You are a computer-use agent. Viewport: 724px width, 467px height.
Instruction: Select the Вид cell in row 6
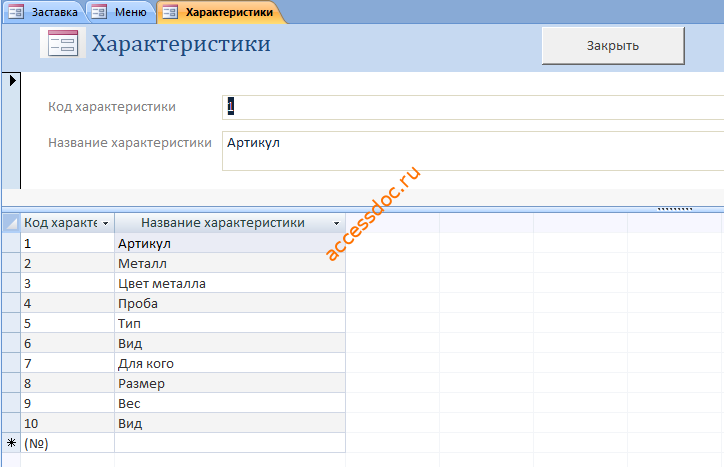229,343
